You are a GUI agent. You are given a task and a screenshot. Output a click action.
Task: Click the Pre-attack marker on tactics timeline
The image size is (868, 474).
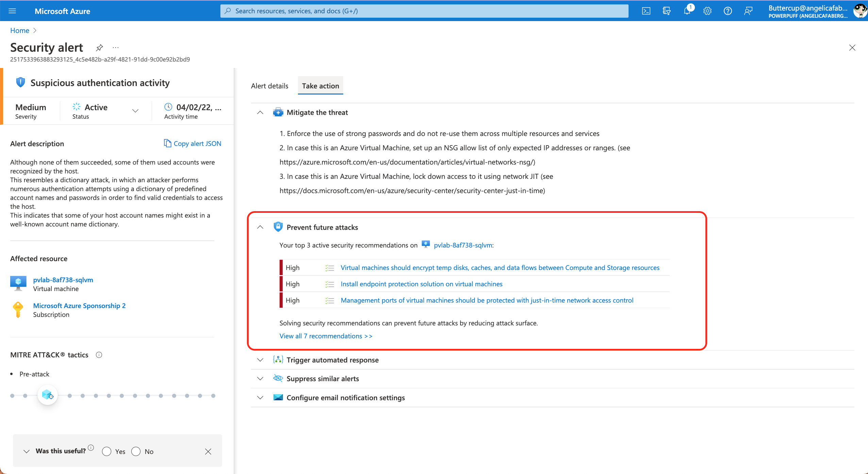click(47, 395)
